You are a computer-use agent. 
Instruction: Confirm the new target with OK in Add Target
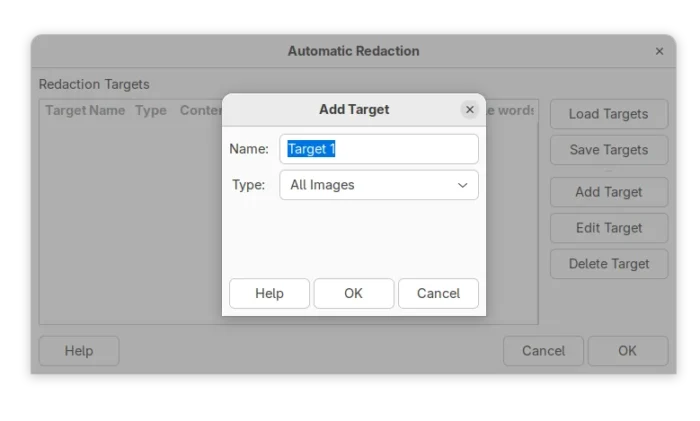click(353, 293)
